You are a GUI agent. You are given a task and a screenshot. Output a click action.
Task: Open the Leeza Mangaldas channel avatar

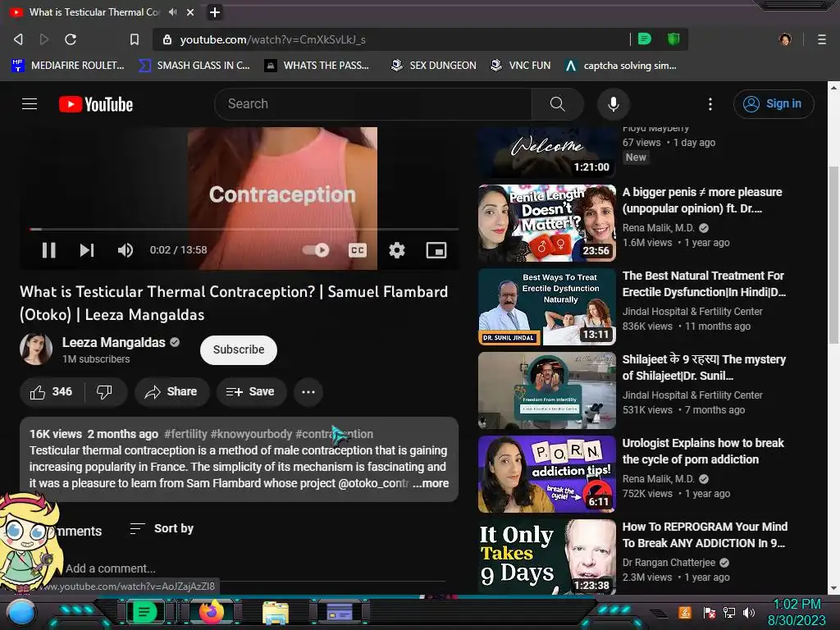tap(36, 349)
